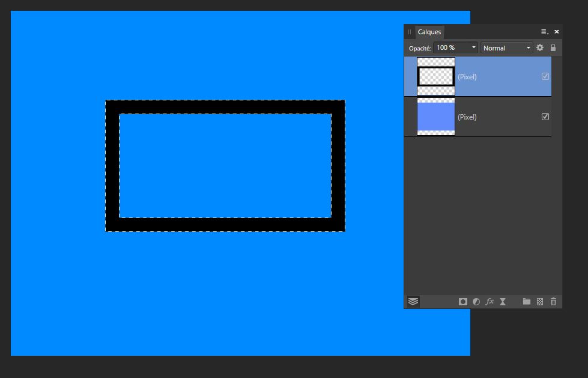This screenshot has height=378, width=588.
Task: Click the (Pixel) label of the top layer
Action: (467, 76)
